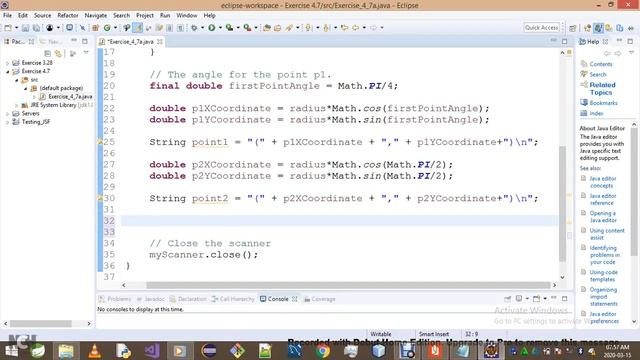Viewport: 640px width, 360px height.
Task: Open the Navigate menu
Action: tap(96, 16)
